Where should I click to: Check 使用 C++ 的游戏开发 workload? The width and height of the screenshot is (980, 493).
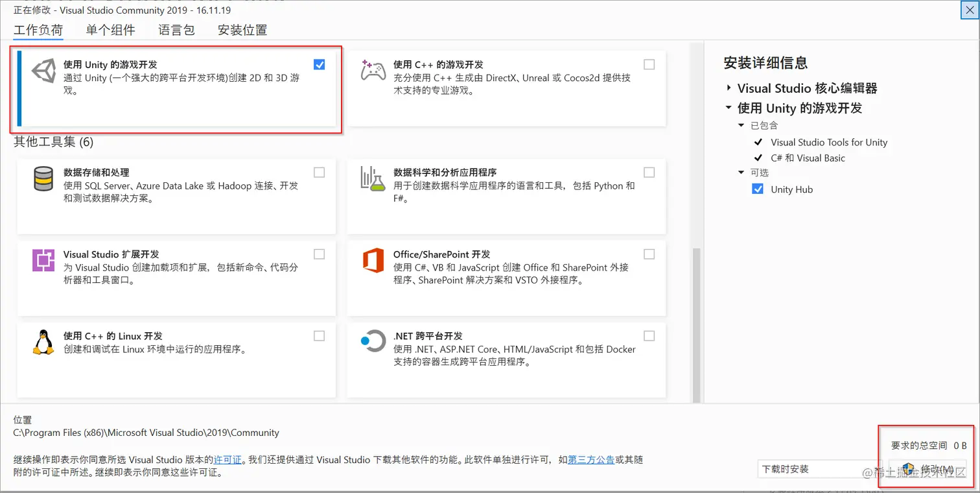tap(649, 64)
